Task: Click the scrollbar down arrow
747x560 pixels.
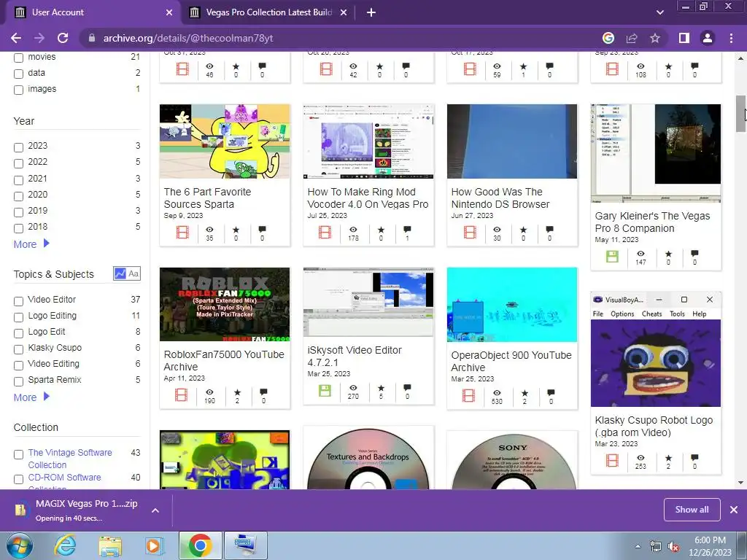Action: click(741, 483)
